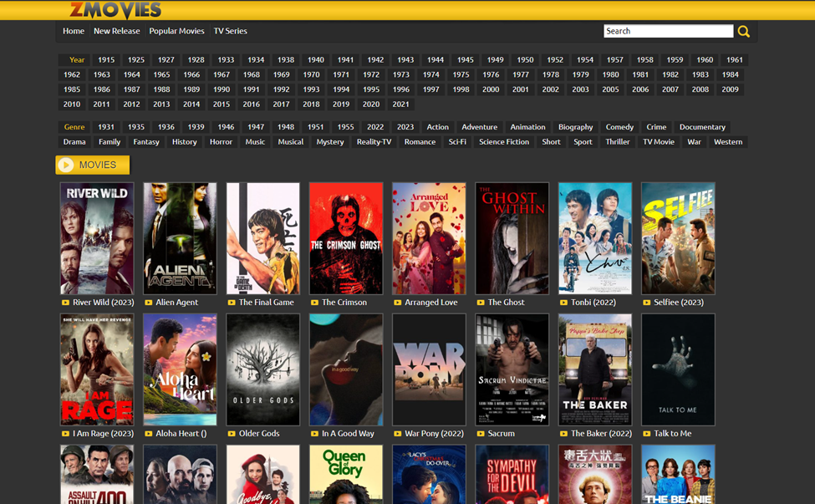815x504 pixels.
Task: Click the yellow icon beside Tonbi (2022)
Action: click(564, 303)
